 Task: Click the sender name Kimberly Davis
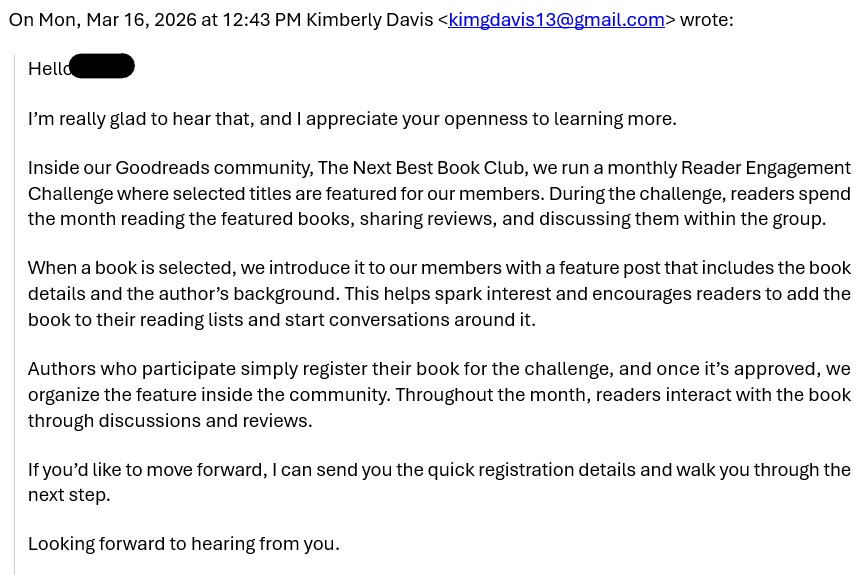coord(369,20)
